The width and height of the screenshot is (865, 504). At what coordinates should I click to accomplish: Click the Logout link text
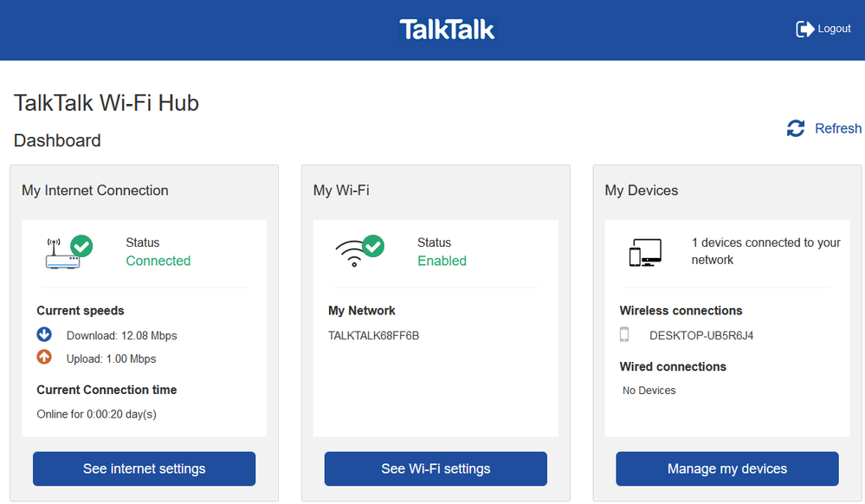(834, 29)
